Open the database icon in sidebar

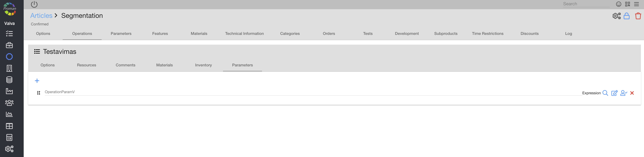9,80
